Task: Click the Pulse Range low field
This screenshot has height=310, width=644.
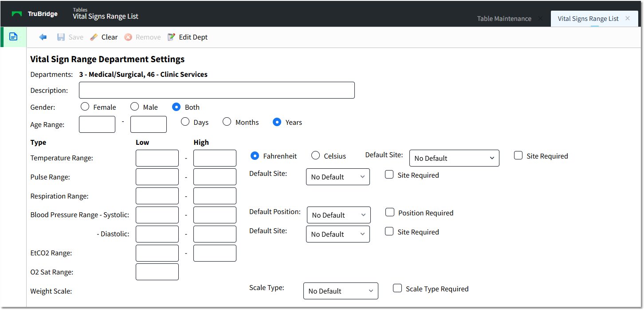Action: [x=157, y=177]
